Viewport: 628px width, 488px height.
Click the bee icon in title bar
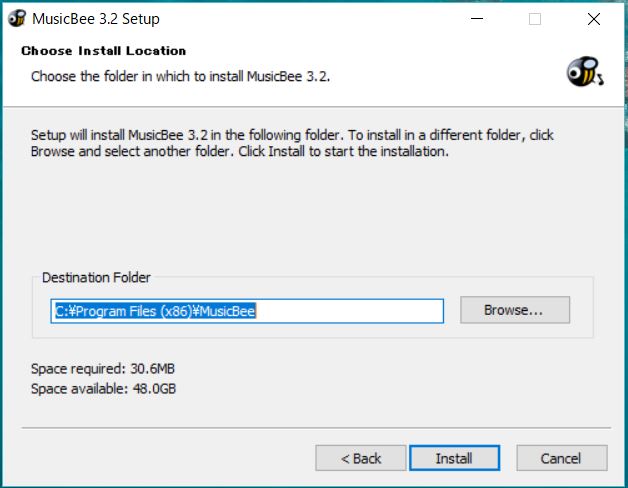[17, 18]
